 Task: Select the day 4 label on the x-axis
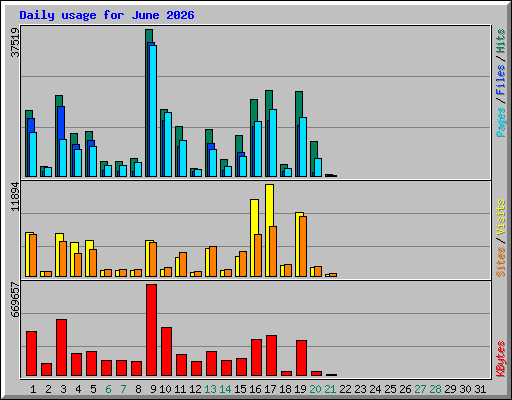point(78,389)
